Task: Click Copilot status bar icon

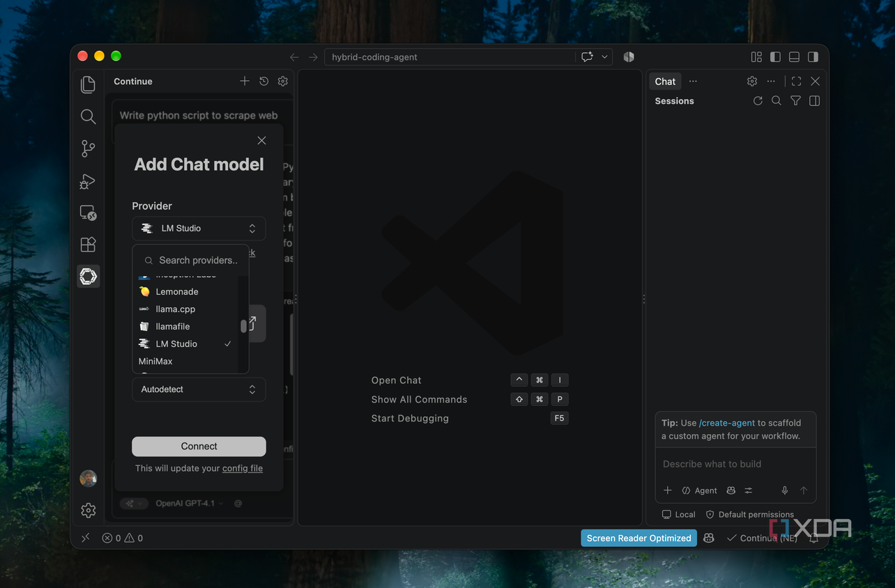Action: pos(708,538)
